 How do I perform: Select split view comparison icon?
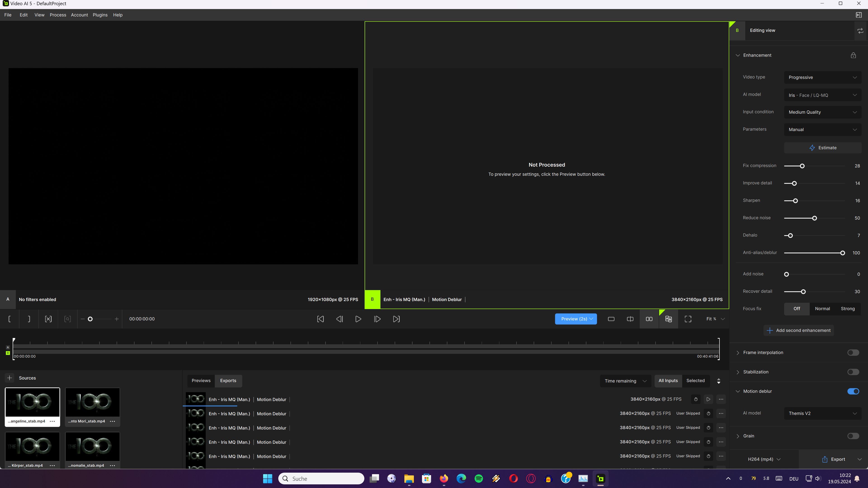coord(630,319)
